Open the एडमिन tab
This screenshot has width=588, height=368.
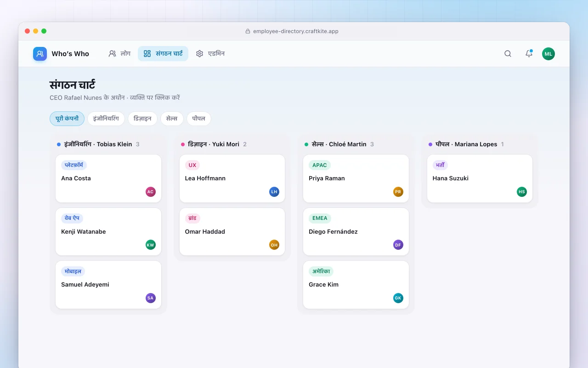210,53
